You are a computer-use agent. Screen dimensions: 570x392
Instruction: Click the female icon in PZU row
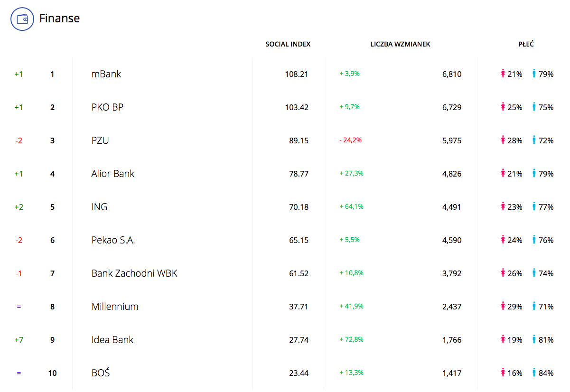tap(503, 140)
